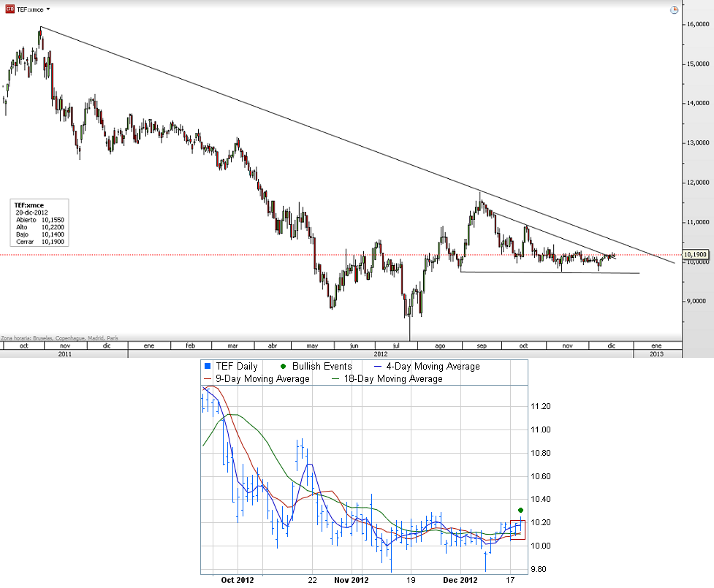Image resolution: width=714 pixels, height=588 pixels.
Task: Click the green bullish event marker on chart
Action: pos(520,510)
